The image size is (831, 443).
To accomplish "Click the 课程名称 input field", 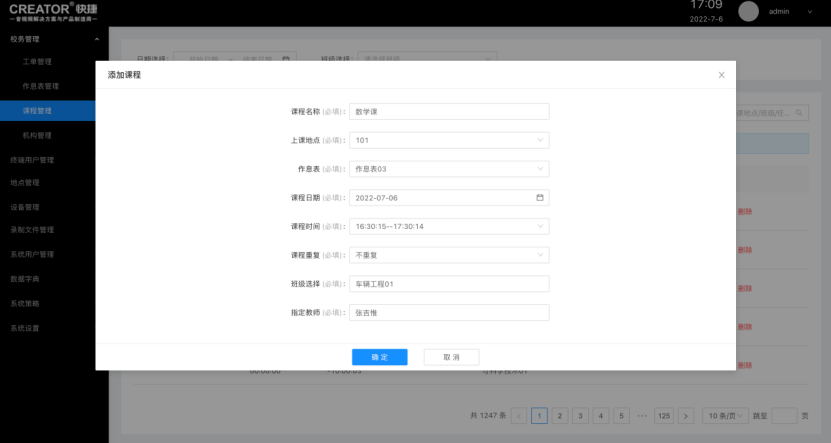I will tap(449, 112).
